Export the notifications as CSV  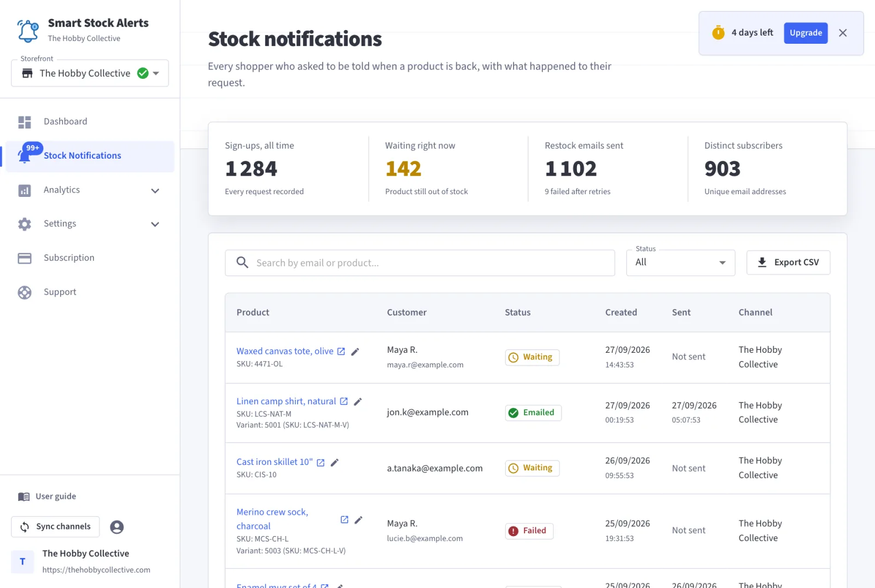click(x=788, y=263)
